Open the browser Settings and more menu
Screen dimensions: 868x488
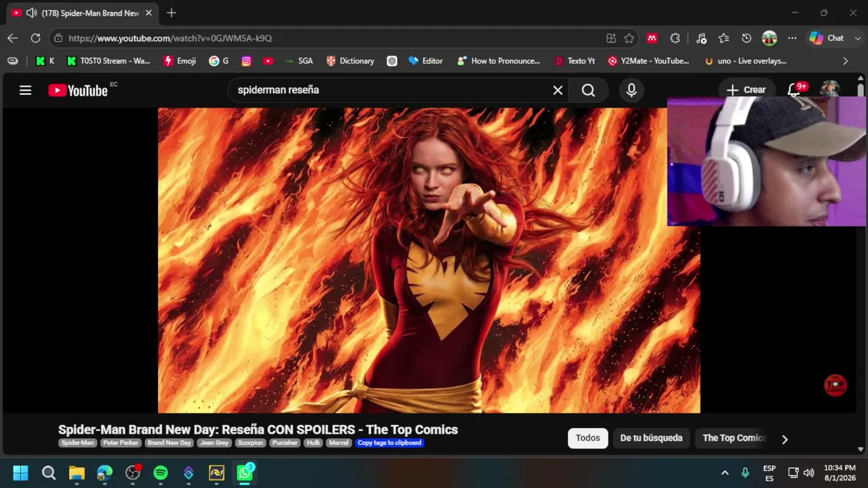pos(792,38)
